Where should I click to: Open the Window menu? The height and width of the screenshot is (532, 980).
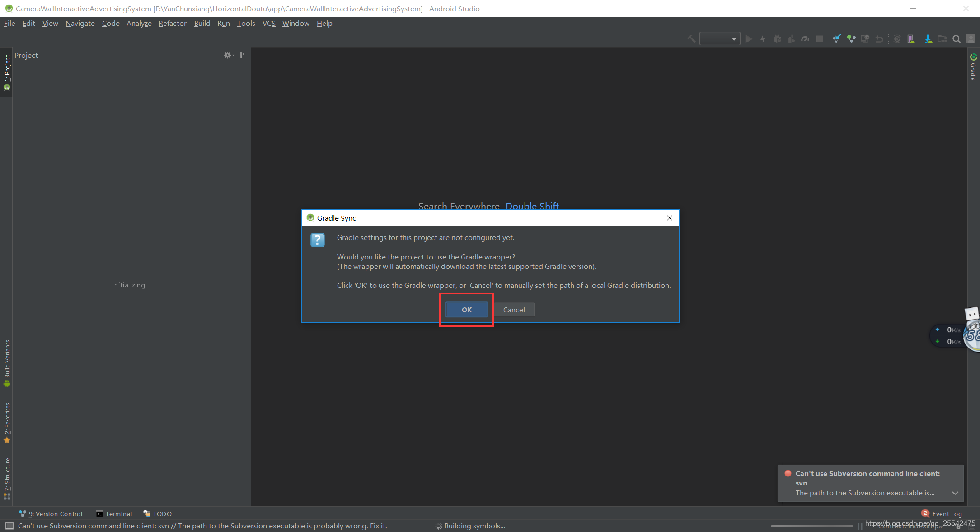coord(295,23)
